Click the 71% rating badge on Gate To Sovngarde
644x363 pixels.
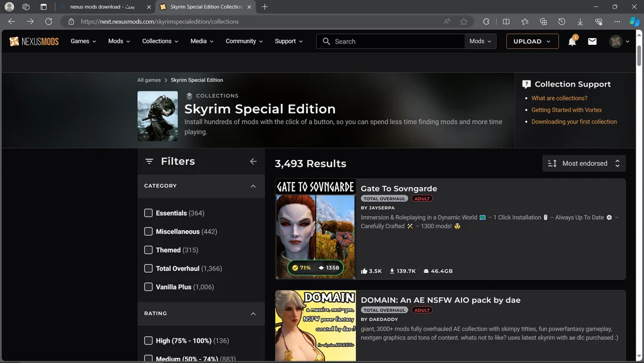tap(301, 268)
